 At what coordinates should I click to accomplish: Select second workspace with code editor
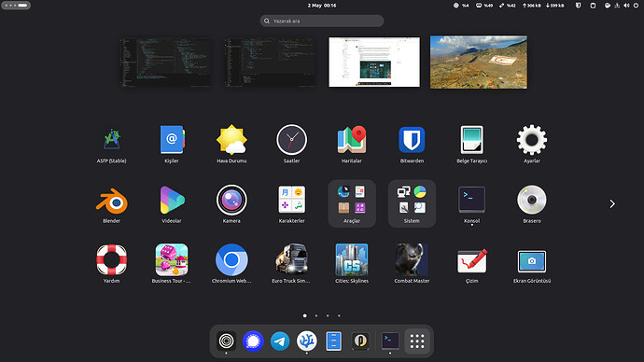pyautogui.click(x=270, y=63)
